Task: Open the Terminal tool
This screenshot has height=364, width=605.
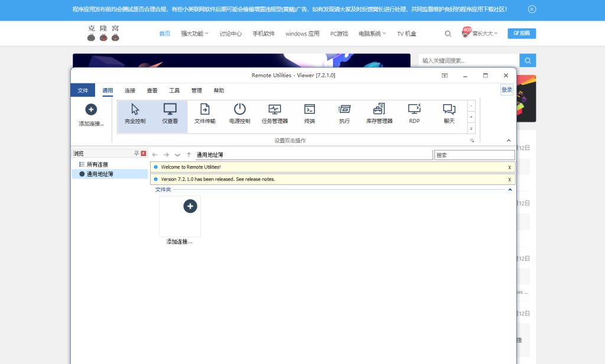Action: [310, 113]
